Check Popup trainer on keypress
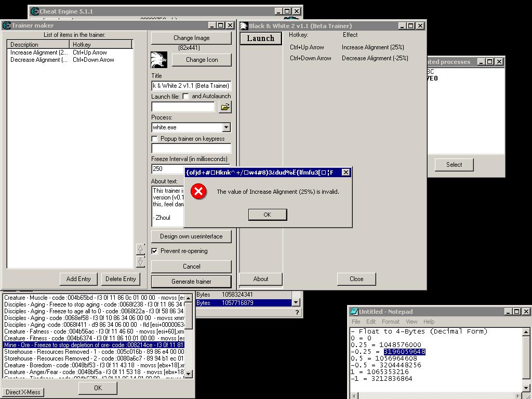The image size is (532, 399). [155, 139]
